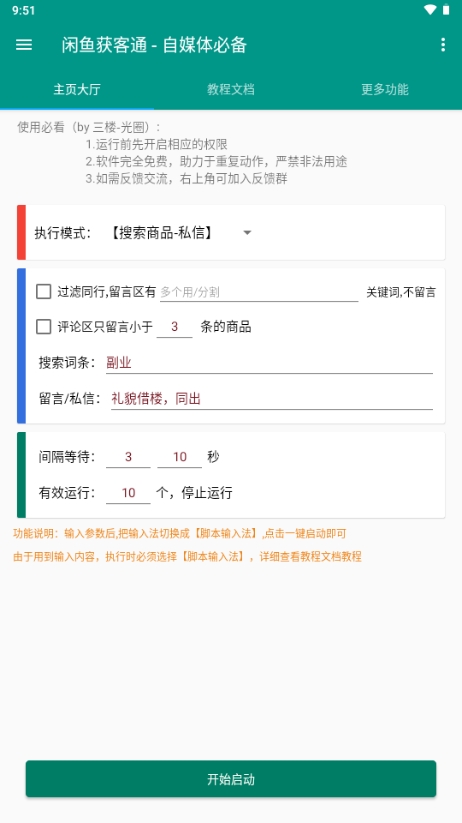462x823 pixels.
Task: Tap the Wi-Fi status icon
Action: (x=430, y=10)
